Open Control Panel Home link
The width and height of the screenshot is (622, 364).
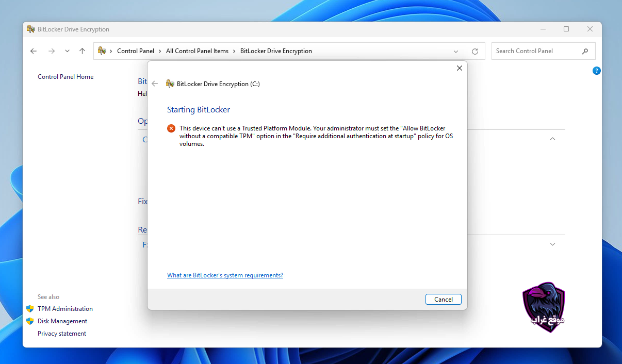click(66, 77)
